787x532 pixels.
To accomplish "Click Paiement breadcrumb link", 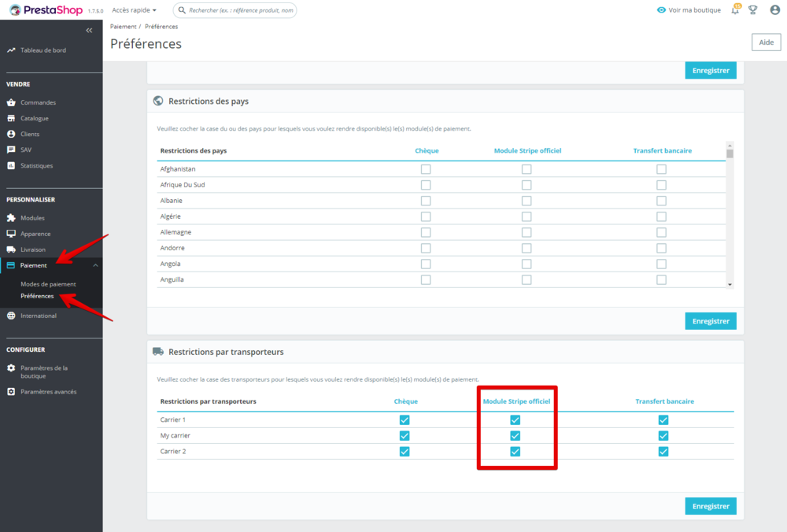I will 123,27.
